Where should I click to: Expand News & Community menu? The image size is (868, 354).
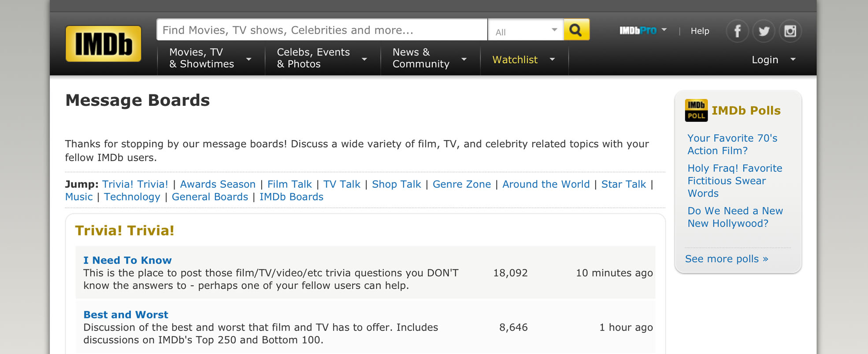click(430, 58)
